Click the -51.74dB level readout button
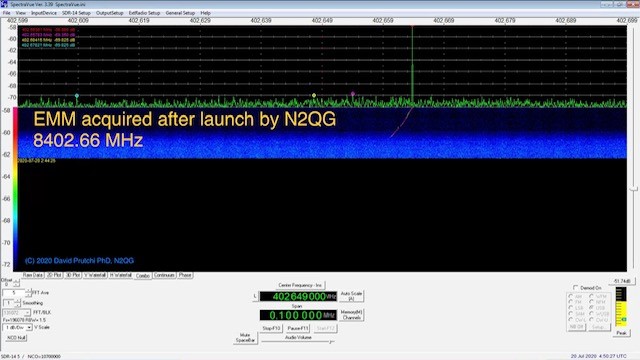This screenshot has width=640, height=360. coord(622,281)
